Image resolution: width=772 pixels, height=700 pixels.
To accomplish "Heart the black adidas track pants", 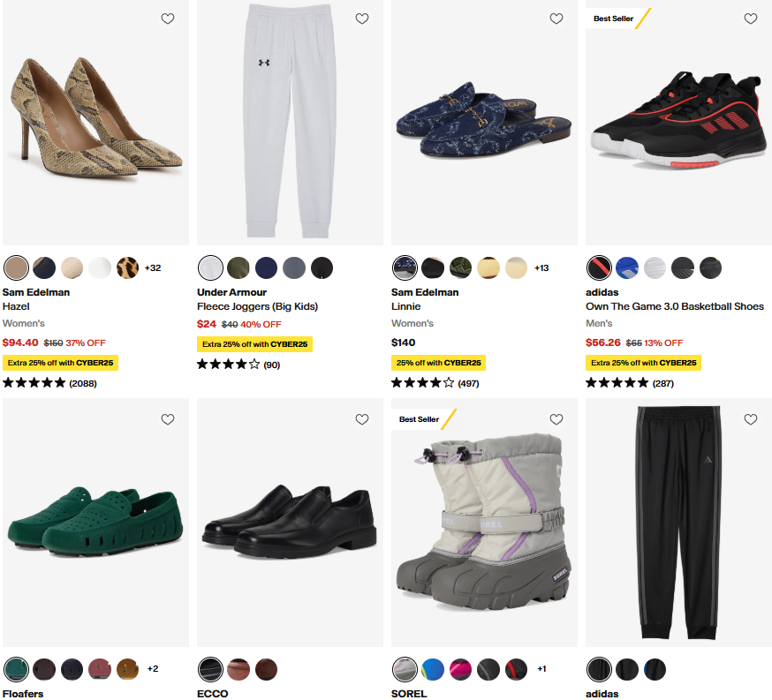I will click(x=751, y=419).
